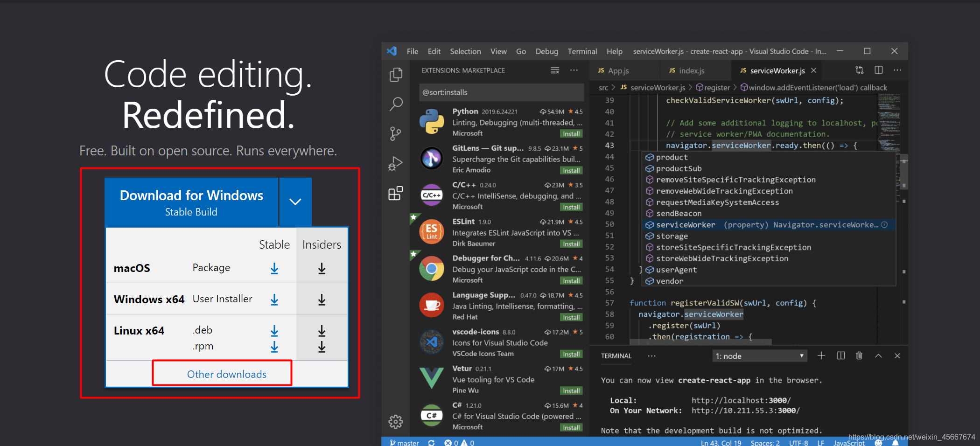Open the Debug menu
This screenshot has width=980, height=446.
(x=547, y=51)
